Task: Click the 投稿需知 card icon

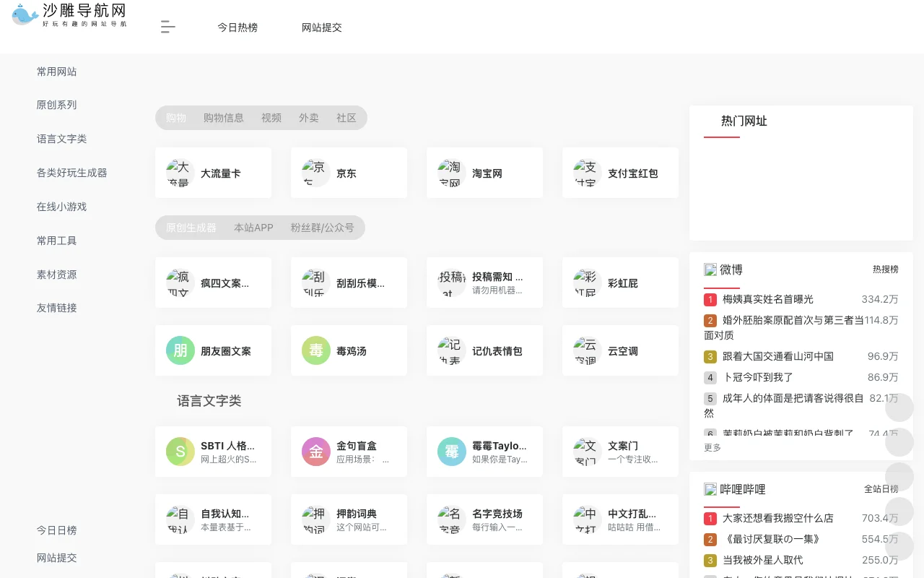Action: [452, 283]
